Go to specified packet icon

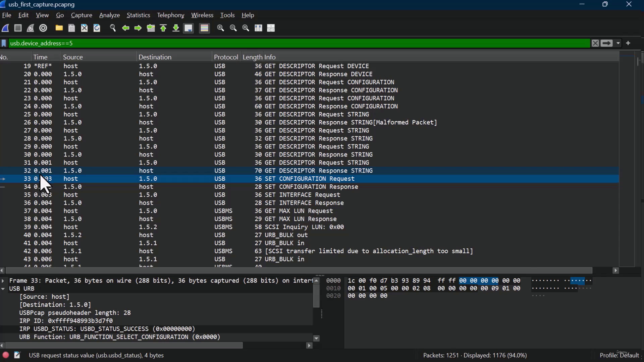click(x=151, y=28)
